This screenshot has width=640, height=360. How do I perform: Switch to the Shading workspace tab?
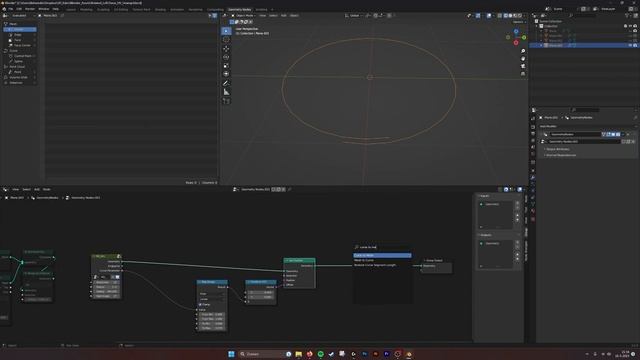(160, 9)
